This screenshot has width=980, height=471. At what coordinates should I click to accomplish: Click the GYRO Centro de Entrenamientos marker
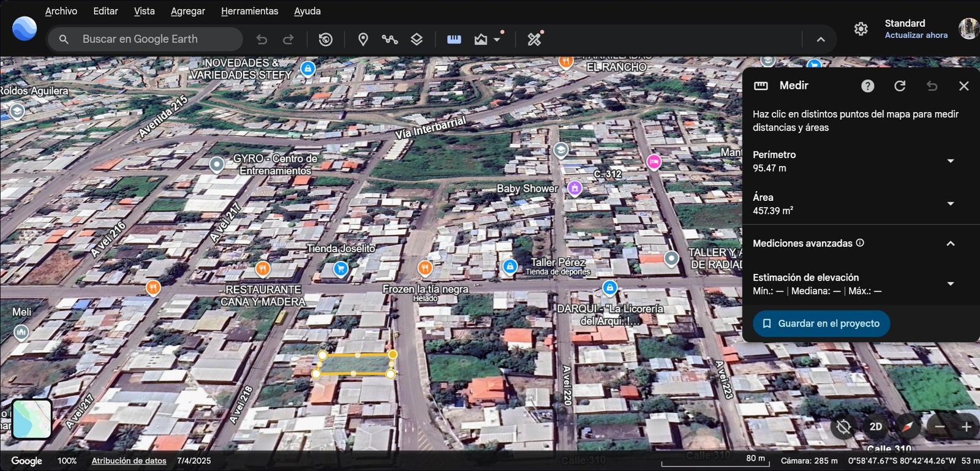pyautogui.click(x=217, y=164)
